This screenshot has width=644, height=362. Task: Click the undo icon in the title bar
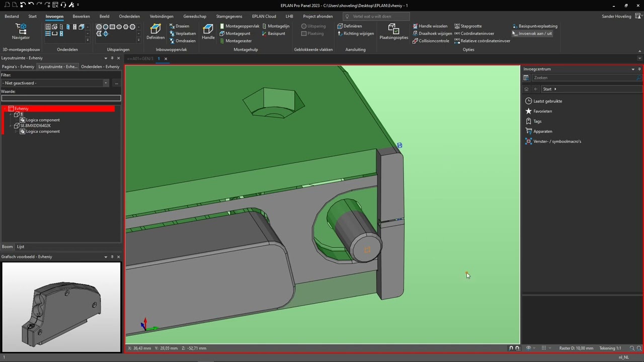coord(31,5)
